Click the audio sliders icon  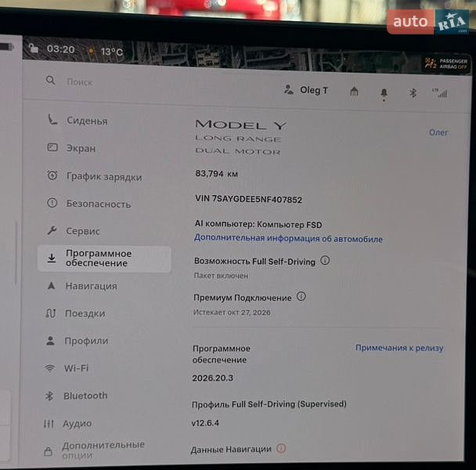click(x=49, y=424)
